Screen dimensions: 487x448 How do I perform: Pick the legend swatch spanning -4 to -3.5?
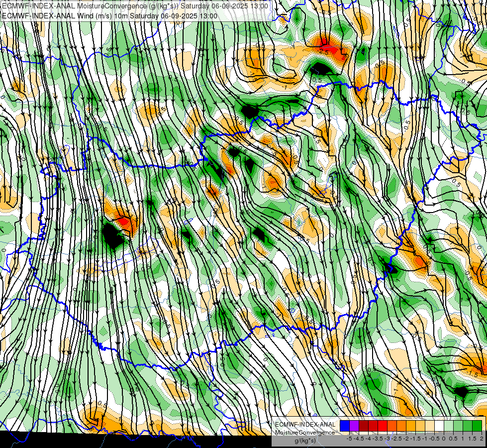point(373,426)
